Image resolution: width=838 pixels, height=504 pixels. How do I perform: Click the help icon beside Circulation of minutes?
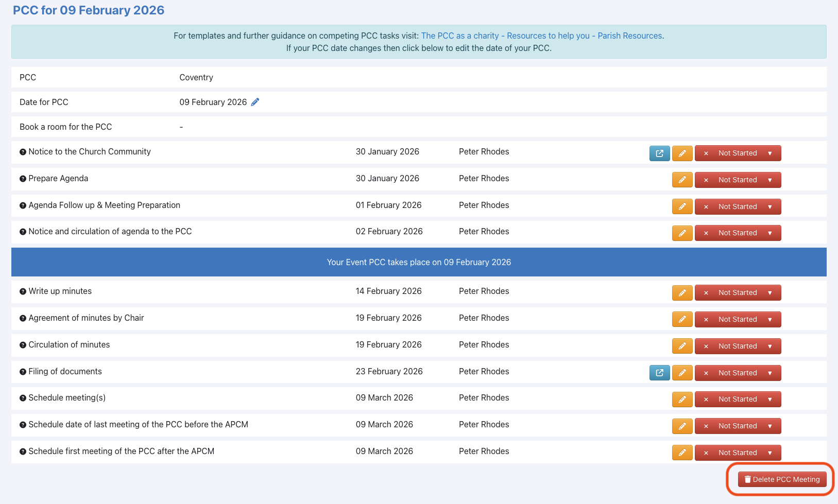coord(23,345)
